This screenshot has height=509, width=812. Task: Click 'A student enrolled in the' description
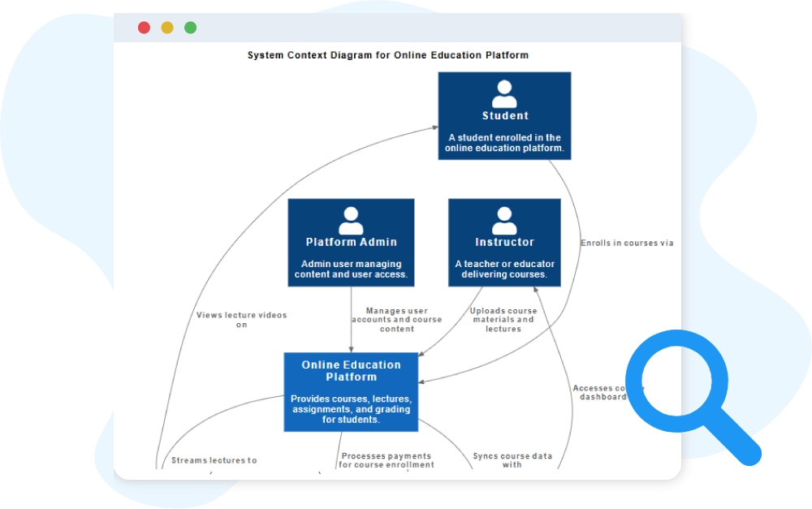click(x=504, y=143)
